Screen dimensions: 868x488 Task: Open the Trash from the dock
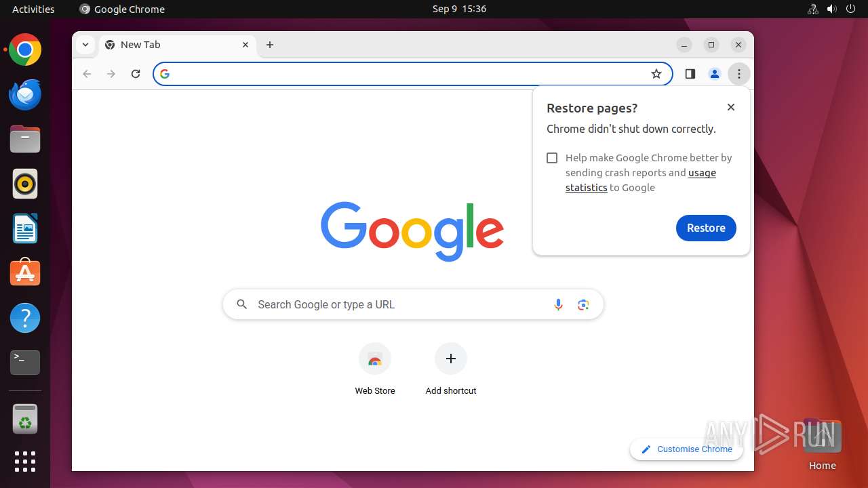pyautogui.click(x=25, y=419)
